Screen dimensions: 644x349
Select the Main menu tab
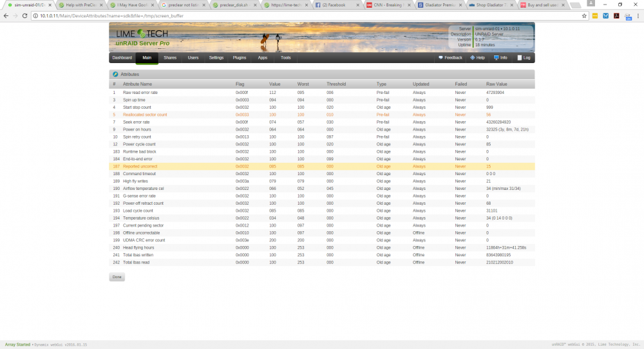point(147,57)
